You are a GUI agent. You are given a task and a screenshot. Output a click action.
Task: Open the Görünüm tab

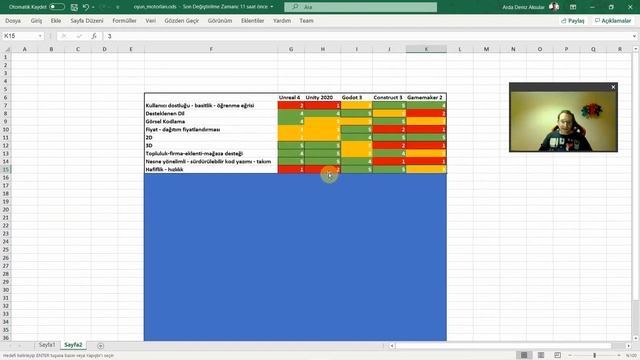click(220, 20)
